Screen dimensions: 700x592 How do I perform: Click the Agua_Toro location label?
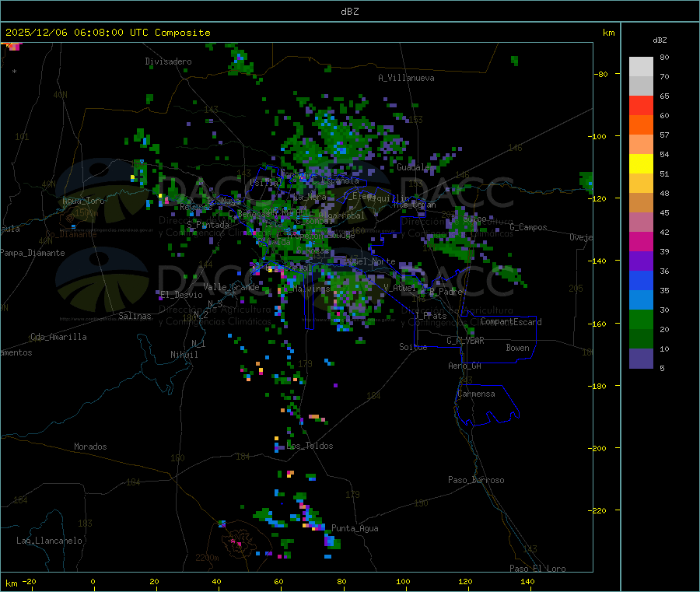tap(83, 201)
